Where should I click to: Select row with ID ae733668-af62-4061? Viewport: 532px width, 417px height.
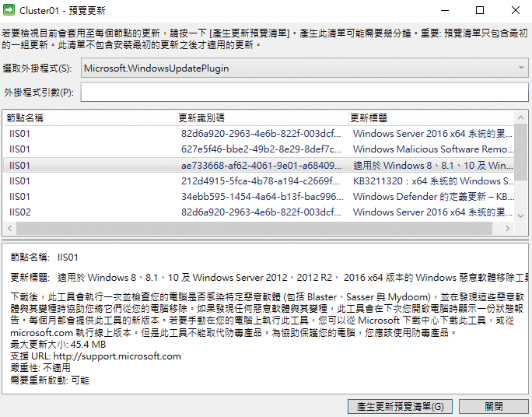pos(259,165)
